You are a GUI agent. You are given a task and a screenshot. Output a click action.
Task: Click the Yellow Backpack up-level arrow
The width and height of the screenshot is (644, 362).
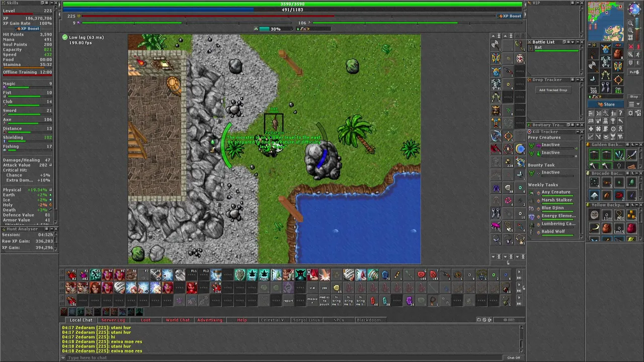tap(632, 205)
